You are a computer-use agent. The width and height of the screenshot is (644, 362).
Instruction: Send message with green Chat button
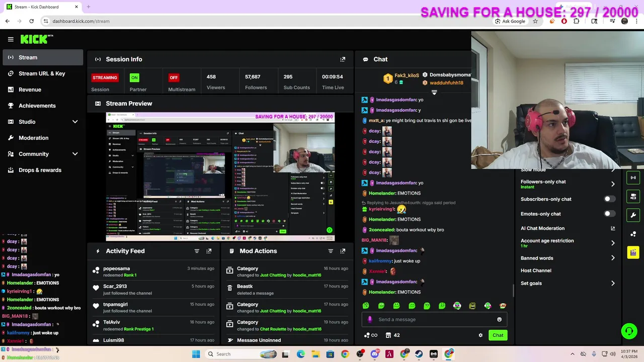click(x=498, y=335)
